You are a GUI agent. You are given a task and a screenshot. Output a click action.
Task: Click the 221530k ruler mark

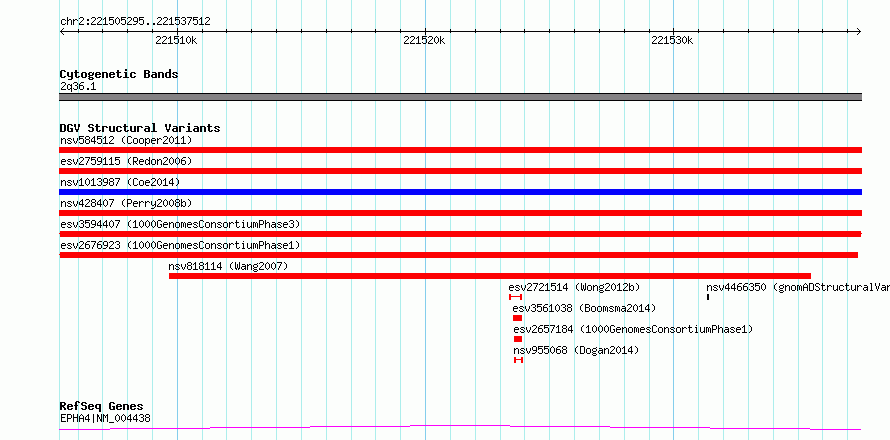point(672,41)
